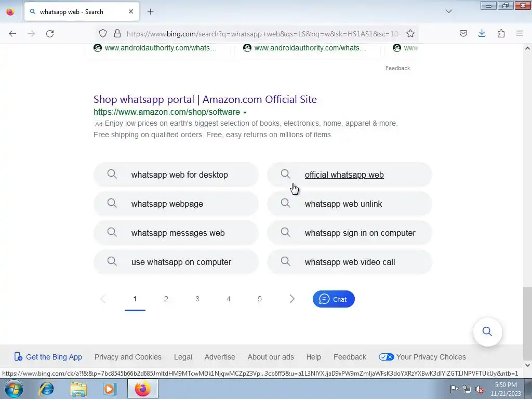The height and width of the screenshot is (399, 532).
Task: Open 'Get the Bing App' footer link
Action: pos(48,357)
